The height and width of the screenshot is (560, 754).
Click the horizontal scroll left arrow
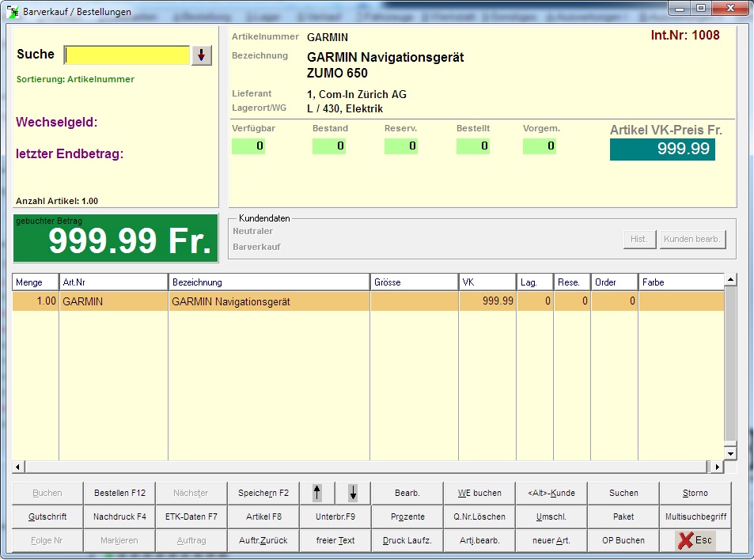[x=17, y=466]
